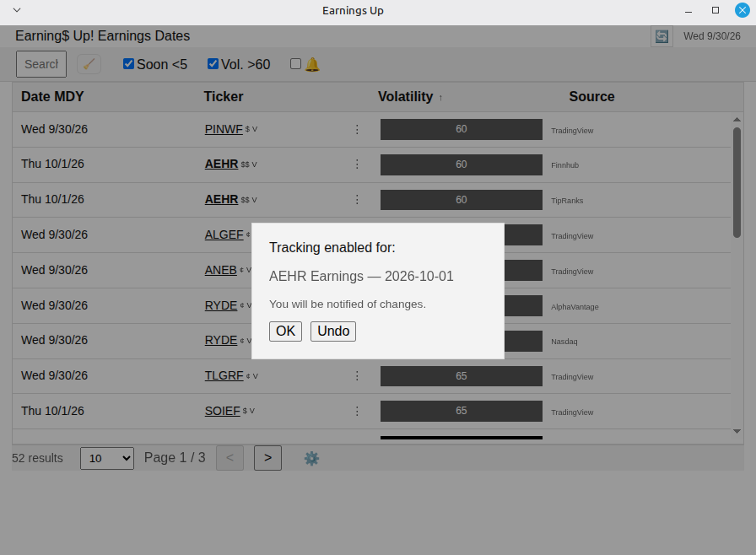Open the gear settings icon

[x=311, y=458]
